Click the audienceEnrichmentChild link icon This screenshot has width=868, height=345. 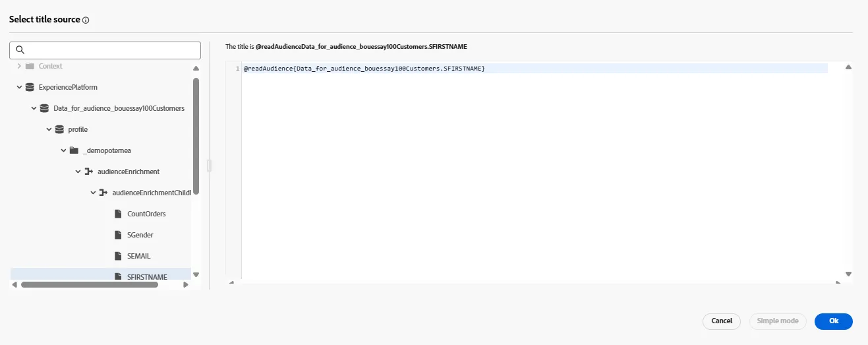click(103, 193)
